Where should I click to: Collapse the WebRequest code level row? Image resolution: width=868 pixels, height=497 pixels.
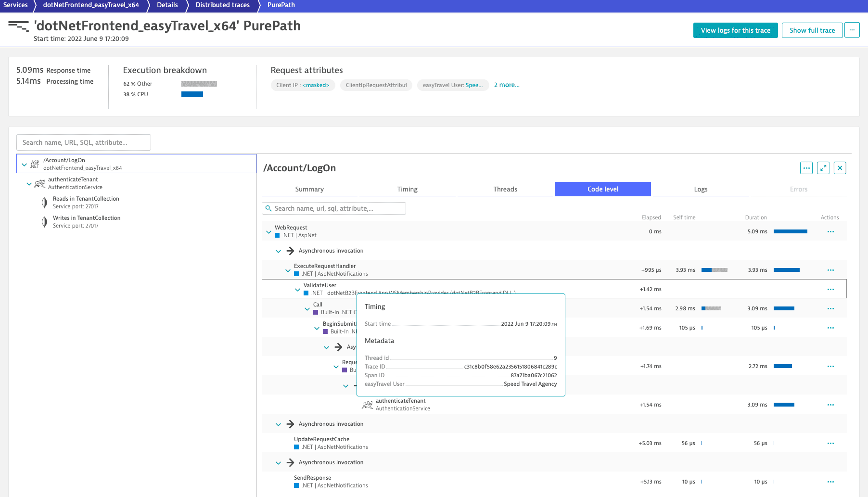[x=268, y=232]
